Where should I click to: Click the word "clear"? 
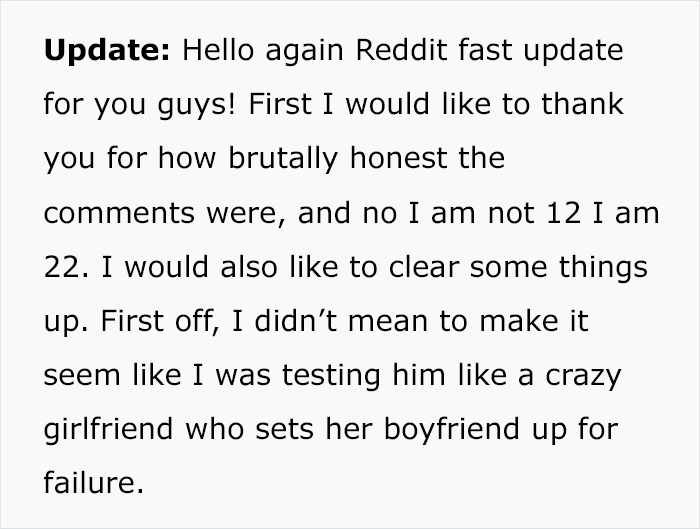(423, 268)
